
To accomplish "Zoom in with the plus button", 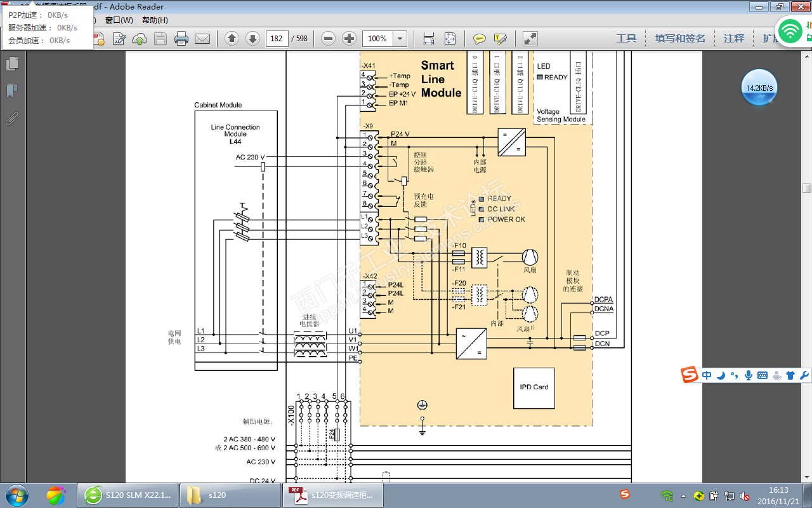I will tap(349, 39).
